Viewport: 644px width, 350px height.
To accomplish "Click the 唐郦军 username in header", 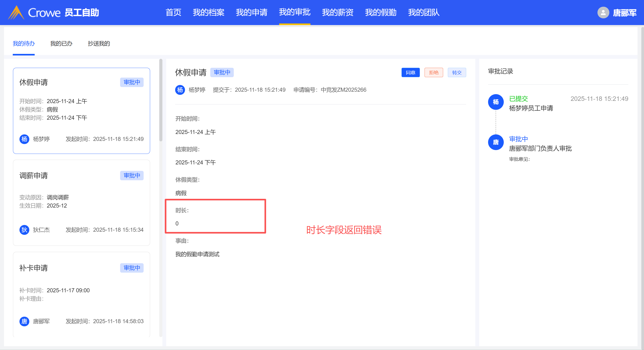I will point(625,13).
